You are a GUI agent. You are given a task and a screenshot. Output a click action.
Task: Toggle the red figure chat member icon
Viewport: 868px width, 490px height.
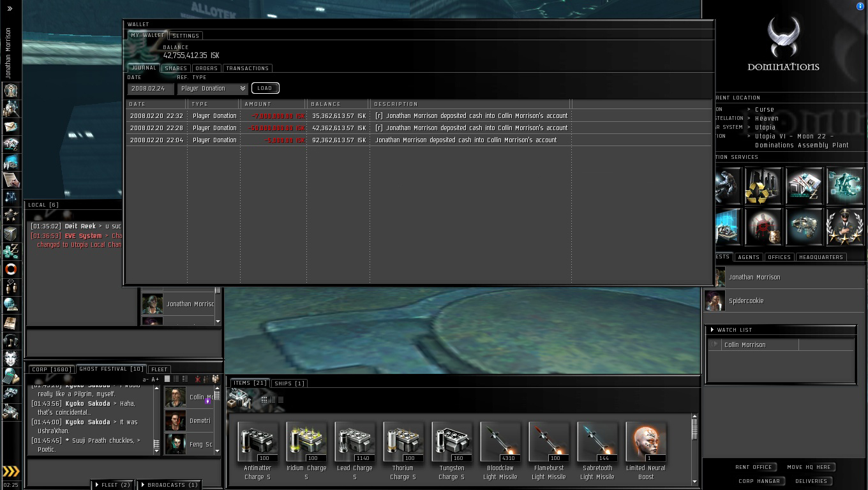pos(198,379)
